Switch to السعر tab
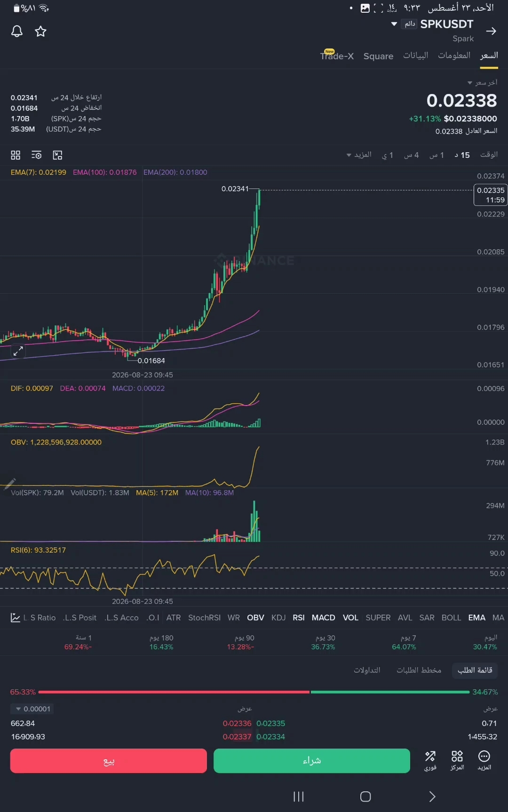The width and height of the screenshot is (508, 812). click(489, 55)
